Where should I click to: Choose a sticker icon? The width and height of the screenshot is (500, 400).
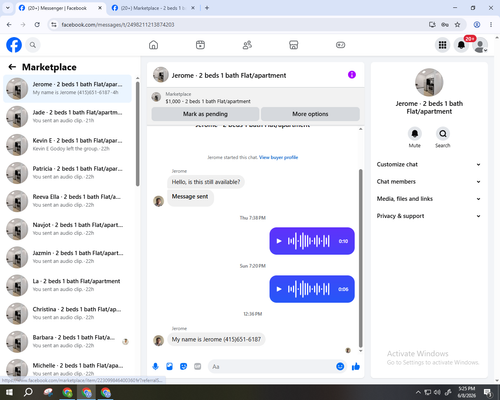coord(183,367)
